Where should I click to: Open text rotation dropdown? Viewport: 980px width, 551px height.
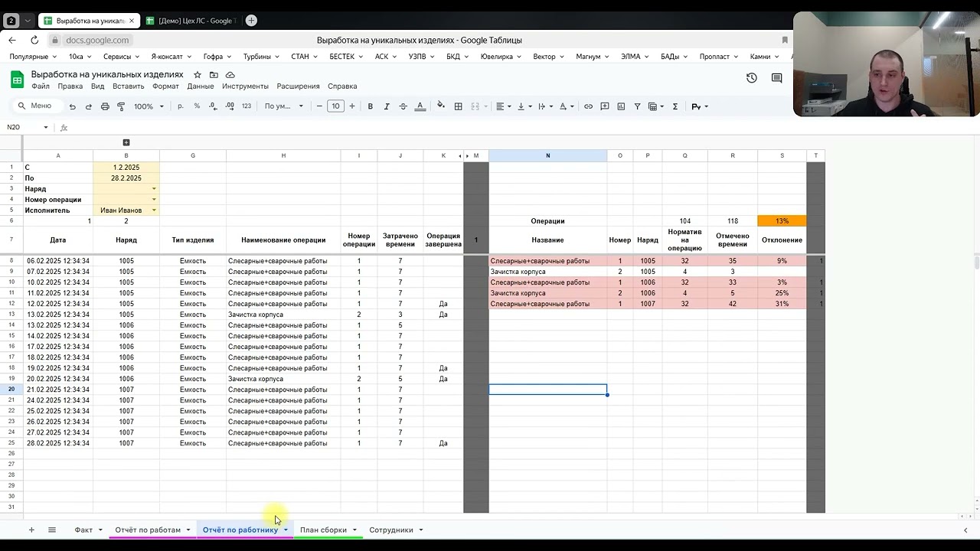click(x=566, y=106)
